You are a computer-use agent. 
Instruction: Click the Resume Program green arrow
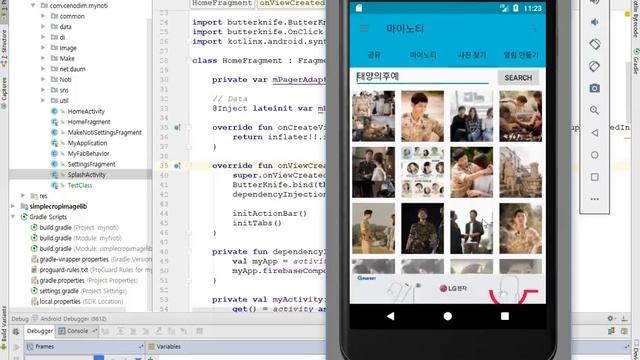[x=17, y=347]
